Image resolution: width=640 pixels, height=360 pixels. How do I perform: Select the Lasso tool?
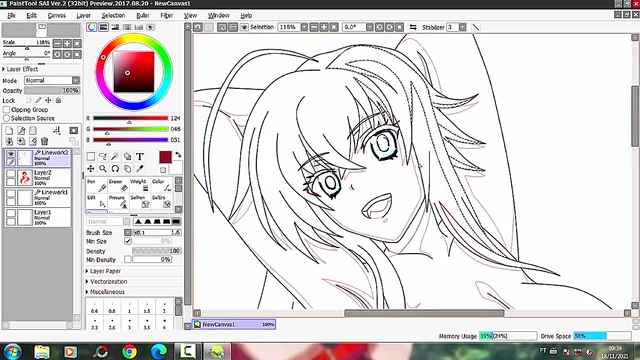tap(103, 157)
